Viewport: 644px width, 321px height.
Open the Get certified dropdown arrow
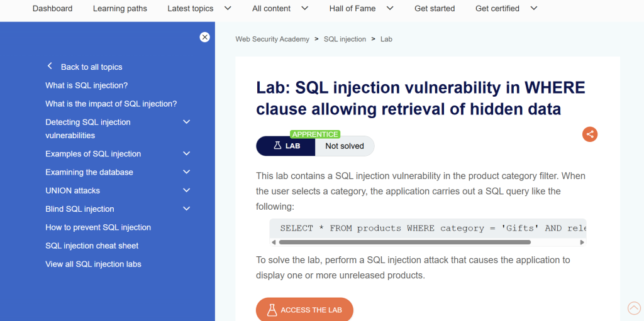tap(534, 8)
